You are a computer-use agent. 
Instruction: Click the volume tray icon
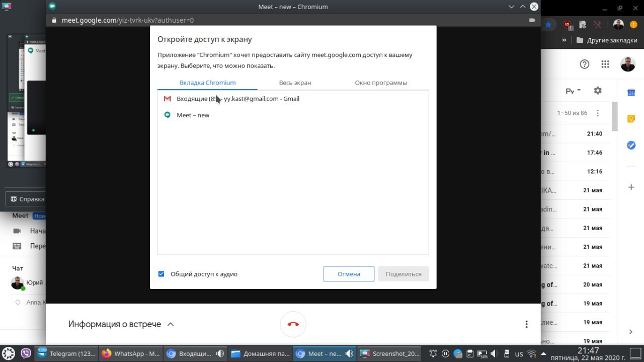point(494,353)
